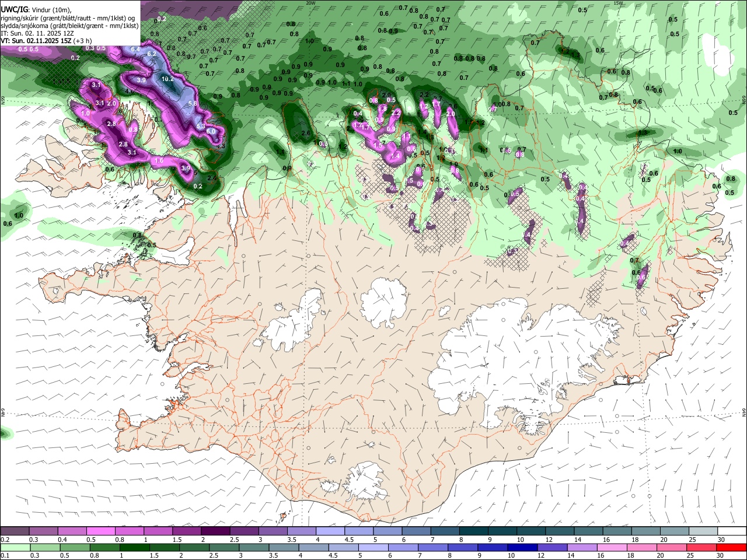Pick the dark teal swatch at top legend 8
Image resolution: width=747 pixels, height=560 pixels.
tap(473, 531)
